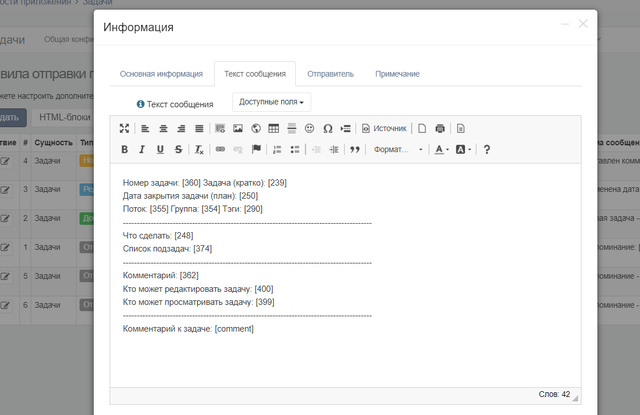Open the Примечание tab

pos(398,74)
